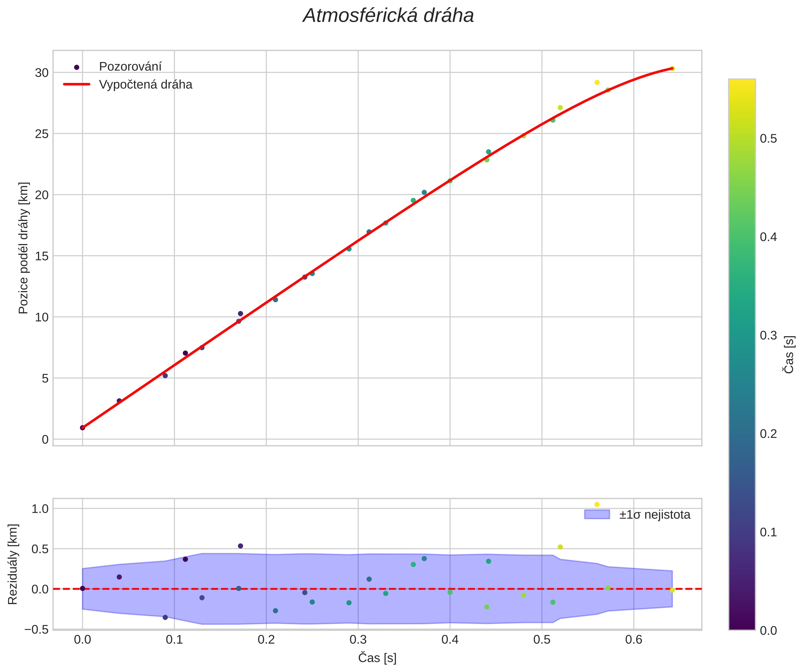This screenshot has width=803, height=672.
Task: Click the last yellow point ending red curve
Action: click(672, 69)
